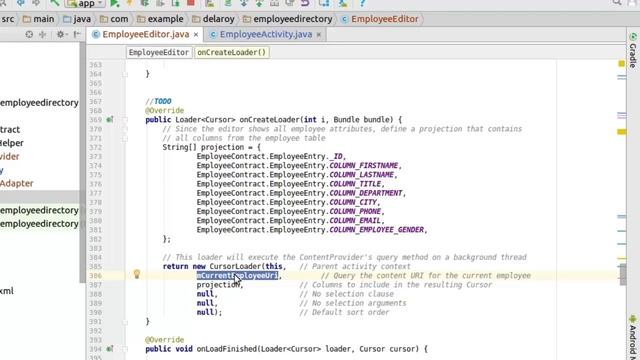Viewport: 640px width, 360px height.
Task: Select main folder in navigation bar
Action: 39,19
